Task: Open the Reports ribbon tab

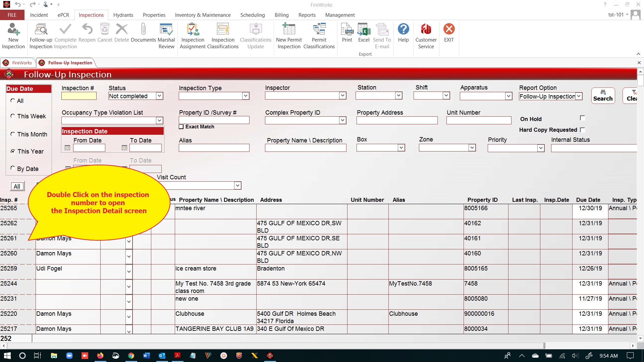Action: click(x=307, y=15)
